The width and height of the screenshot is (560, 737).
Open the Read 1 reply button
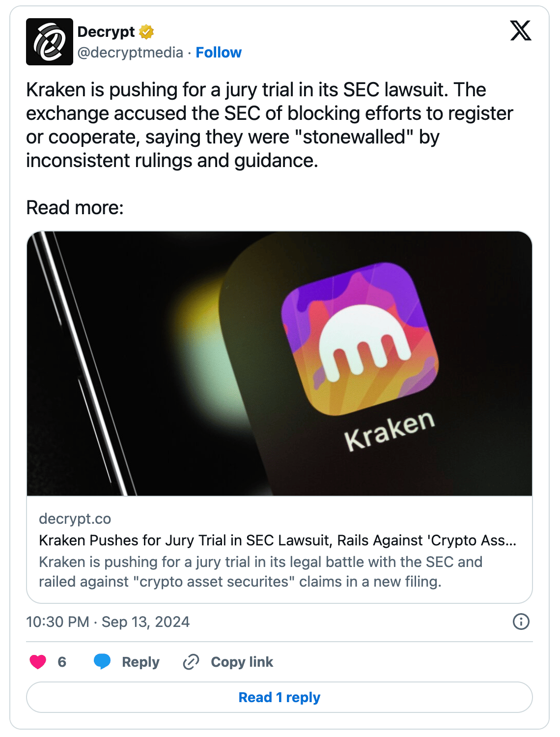280,698
